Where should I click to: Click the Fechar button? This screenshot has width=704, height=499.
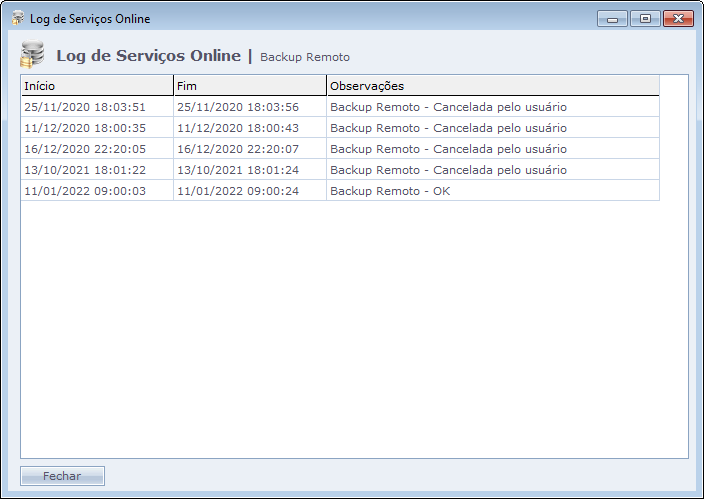[x=62, y=476]
